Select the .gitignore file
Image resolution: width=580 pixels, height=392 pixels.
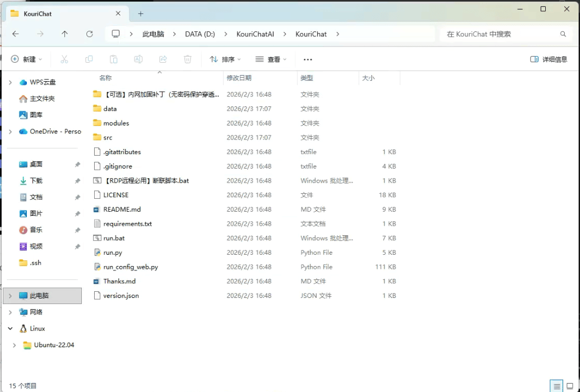click(118, 166)
